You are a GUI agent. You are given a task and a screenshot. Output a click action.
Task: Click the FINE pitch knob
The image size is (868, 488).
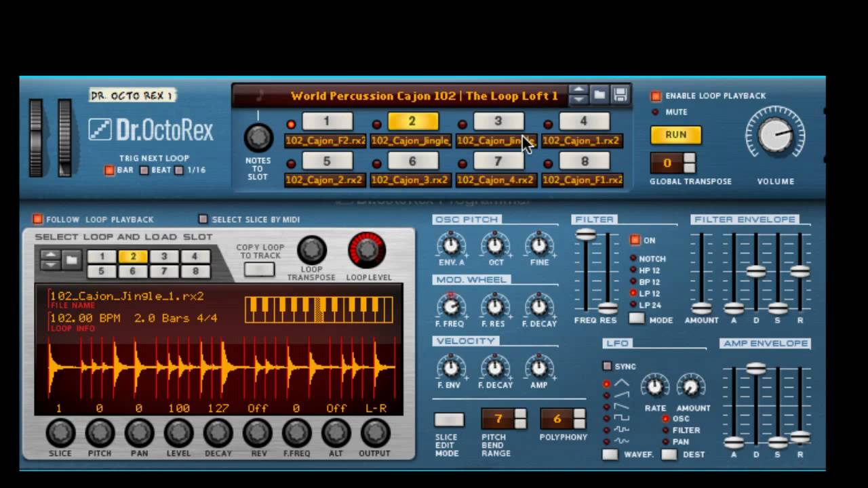click(x=539, y=244)
